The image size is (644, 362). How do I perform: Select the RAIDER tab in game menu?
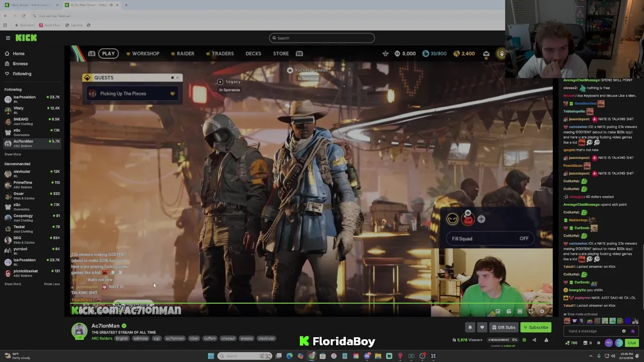coord(182,53)
